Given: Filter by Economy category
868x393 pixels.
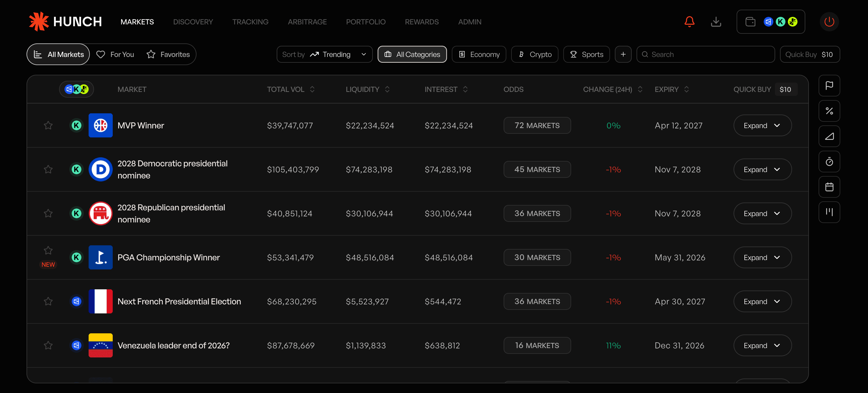Looking at the screenshot, I should pos(479,54).
